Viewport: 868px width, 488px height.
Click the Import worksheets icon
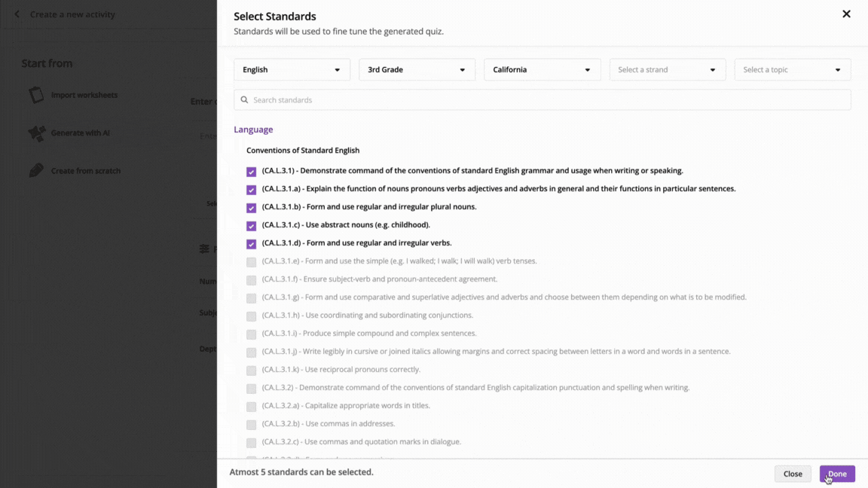pyautogui.click(x=36, y=95)
